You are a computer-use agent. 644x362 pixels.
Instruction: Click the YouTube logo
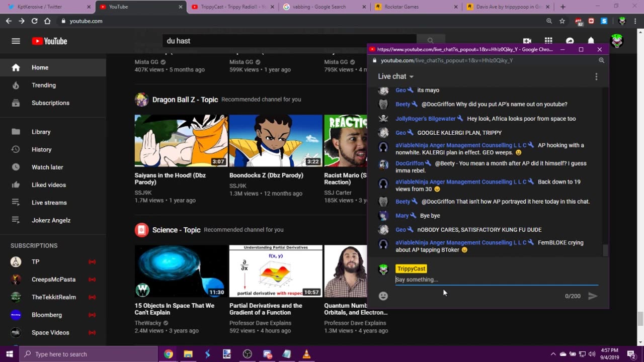[49, 41]
